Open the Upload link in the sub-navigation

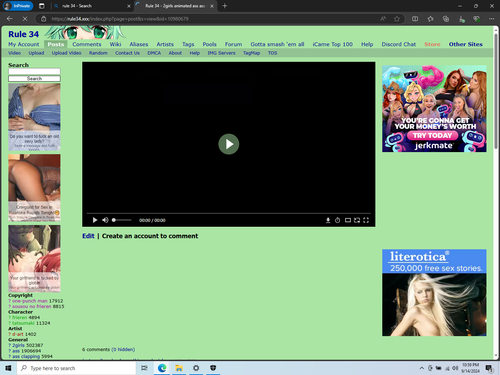[x=36, y=53]
